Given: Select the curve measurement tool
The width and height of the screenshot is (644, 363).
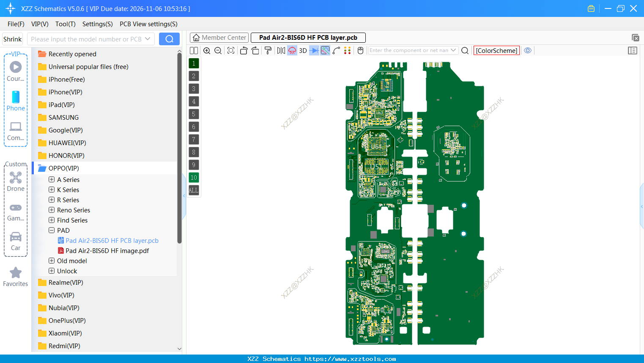Looking at the screenshot, I should (x=337, y=50).
